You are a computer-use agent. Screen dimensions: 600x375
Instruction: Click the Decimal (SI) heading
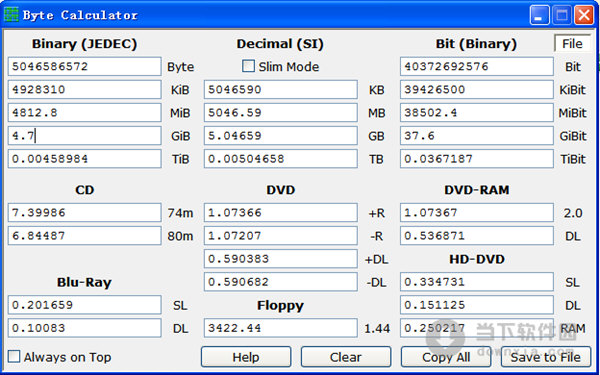(x=280, y=44)
